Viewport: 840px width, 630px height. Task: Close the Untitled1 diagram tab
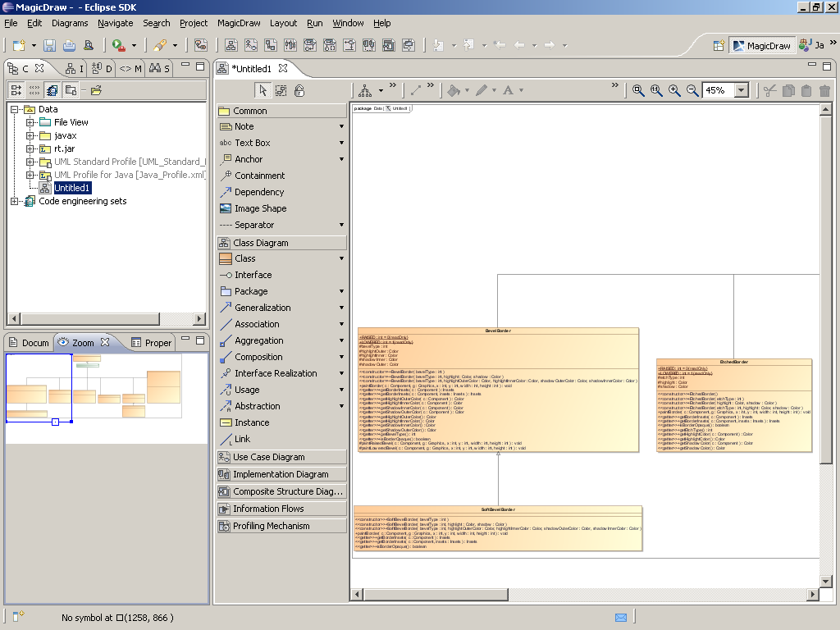(283, 68)
